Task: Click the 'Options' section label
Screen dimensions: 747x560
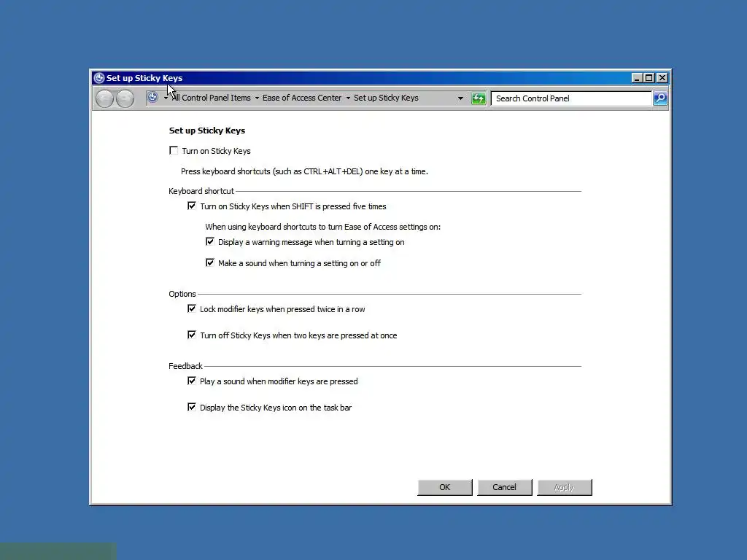Action: [x=182, y=294]
